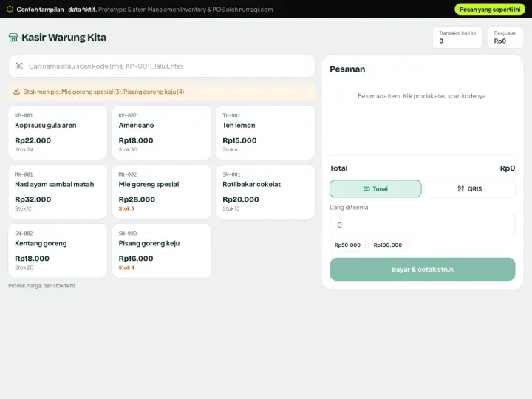Click the 'Belum ada item' empty order message

(x=423, y=96)
